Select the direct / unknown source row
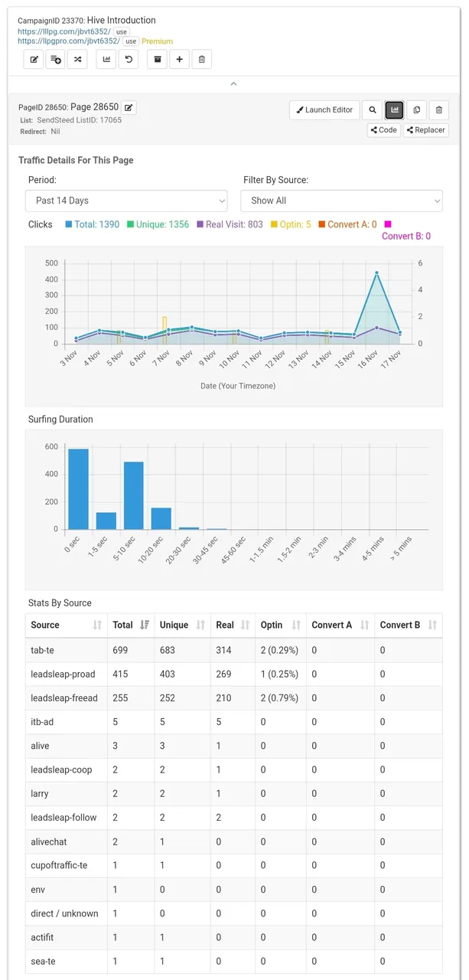 pos(233,913)
